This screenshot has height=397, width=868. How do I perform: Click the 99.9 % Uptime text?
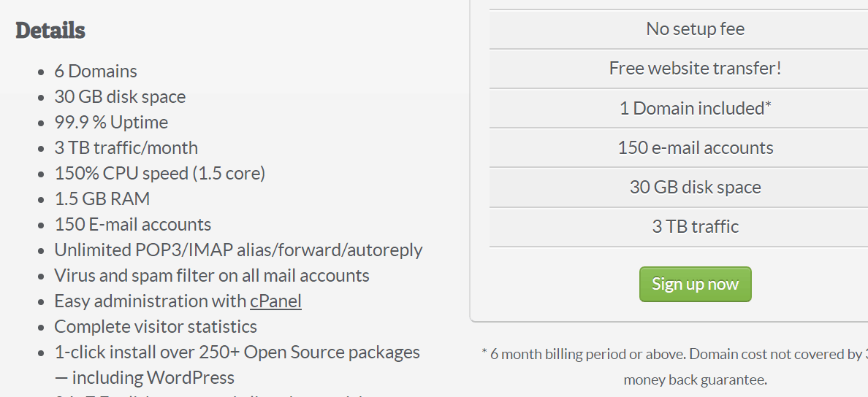(111, 122)
